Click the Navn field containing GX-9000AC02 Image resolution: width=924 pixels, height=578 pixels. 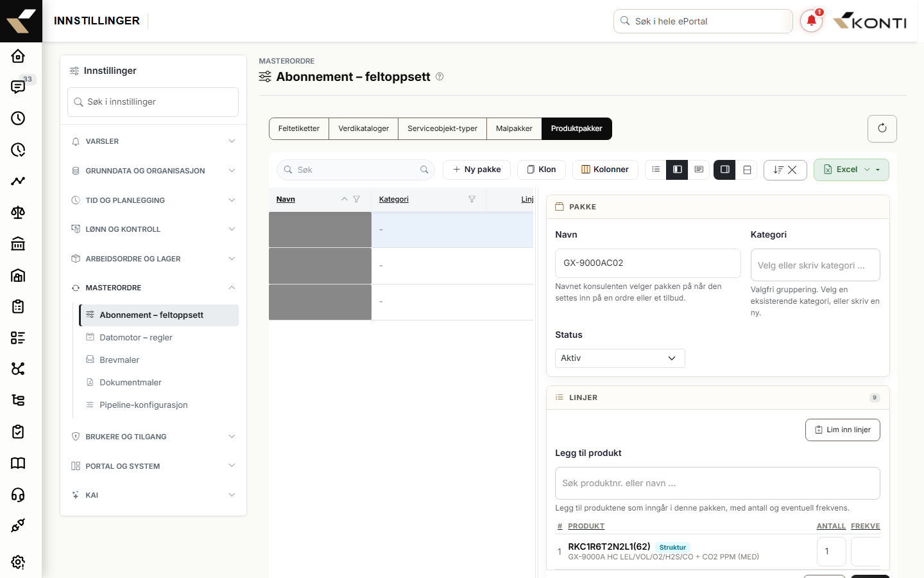[648, 263]
